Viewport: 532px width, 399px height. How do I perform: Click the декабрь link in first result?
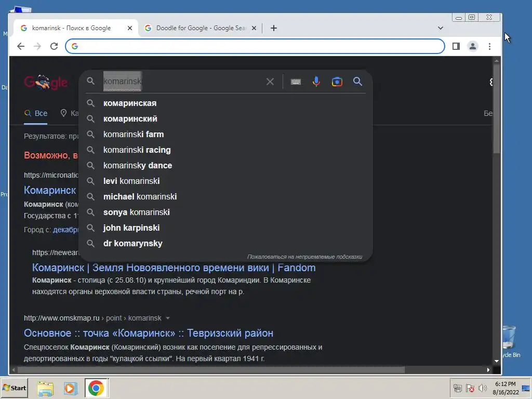(x=66, y=230)
